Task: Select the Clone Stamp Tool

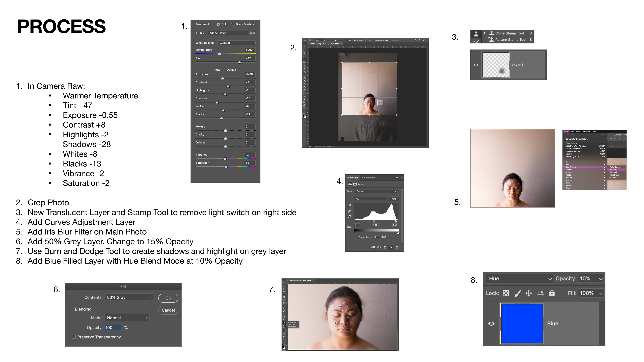Action: tap(509, 33)
